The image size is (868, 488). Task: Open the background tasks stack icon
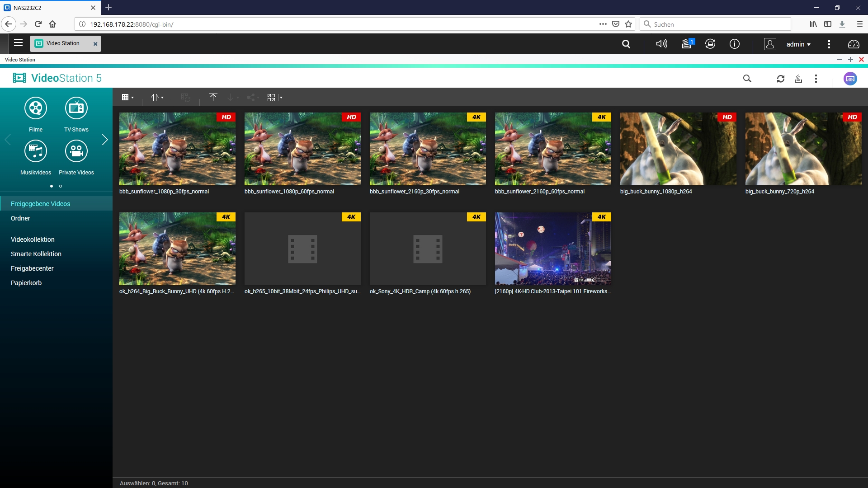798,79
